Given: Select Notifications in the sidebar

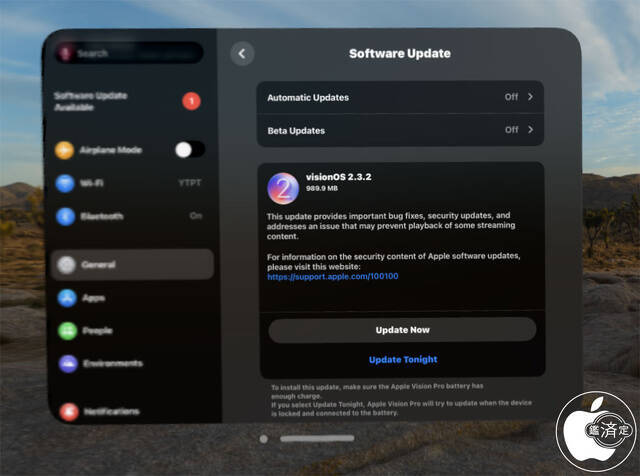Looking at the screenshot, I should (135, 411).
